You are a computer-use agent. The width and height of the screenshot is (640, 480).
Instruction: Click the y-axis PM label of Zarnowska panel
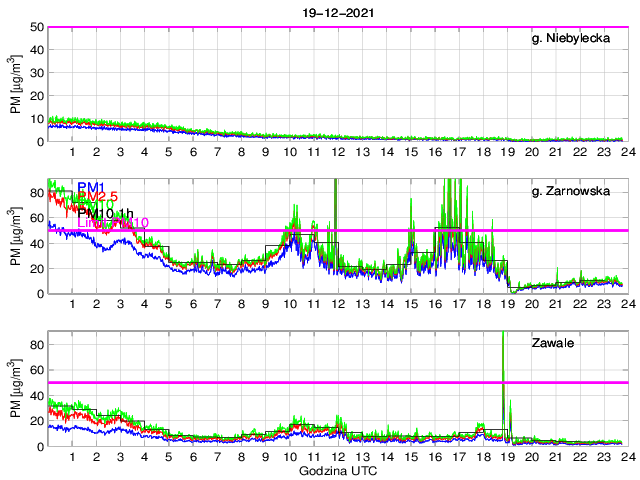16,236
